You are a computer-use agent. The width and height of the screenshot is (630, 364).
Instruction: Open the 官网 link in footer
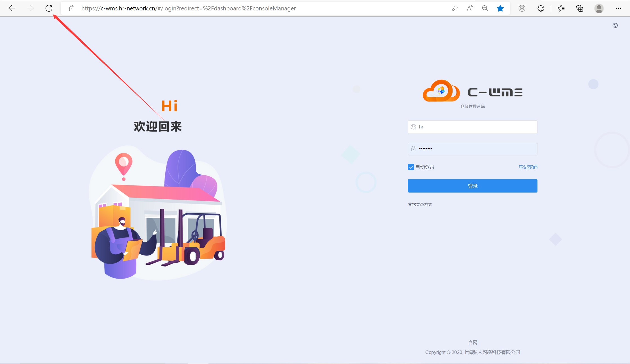472,343
